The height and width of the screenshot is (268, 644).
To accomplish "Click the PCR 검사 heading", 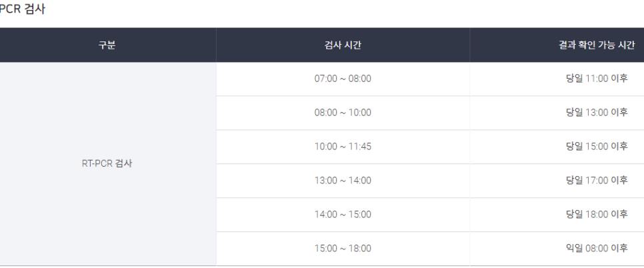I will (x=22, y=9).
